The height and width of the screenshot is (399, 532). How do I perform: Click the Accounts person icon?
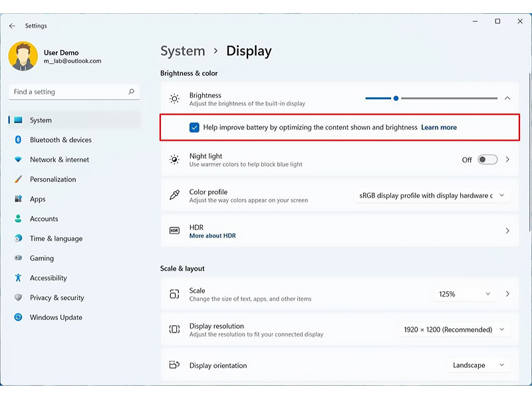coord(19,219)
